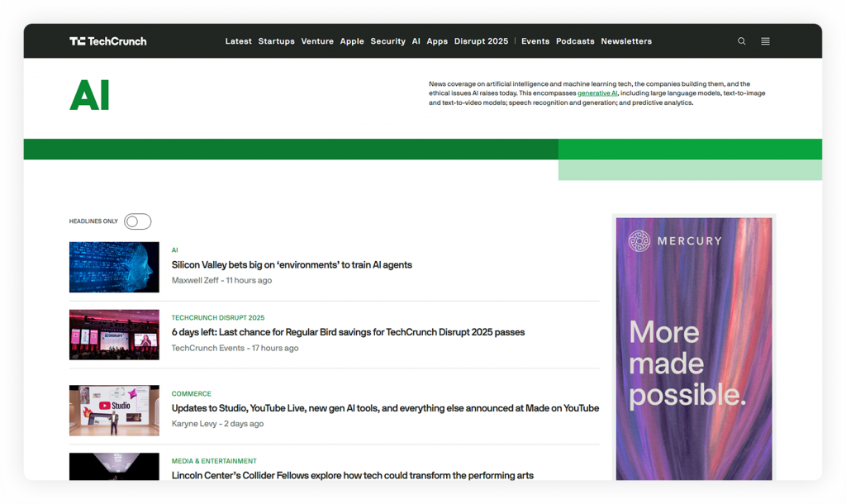Read the '6 days left' Regular Bird article

348,332
